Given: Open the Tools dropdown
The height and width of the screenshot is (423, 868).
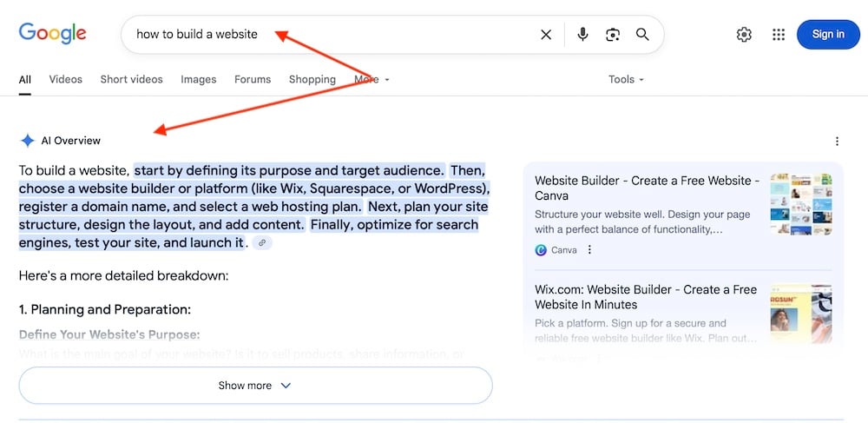Looking at the screenshot, I should pyautogui.click(x=626, y=79).
